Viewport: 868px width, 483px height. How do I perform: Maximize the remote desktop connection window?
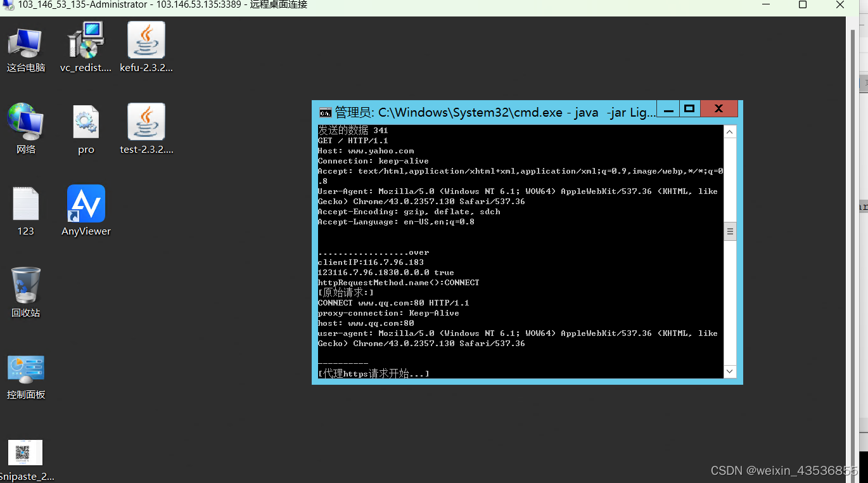coord(803,5)
